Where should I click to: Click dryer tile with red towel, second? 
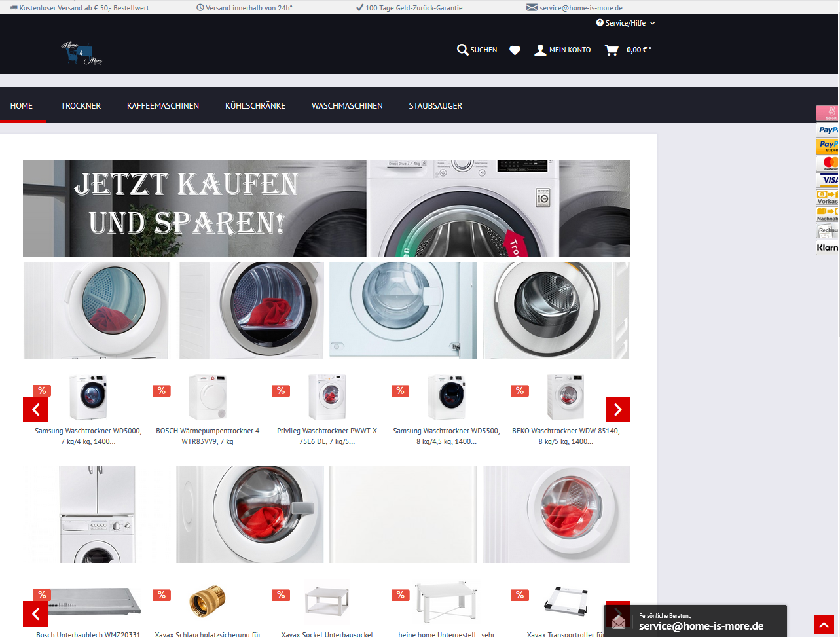coord(251,310)
